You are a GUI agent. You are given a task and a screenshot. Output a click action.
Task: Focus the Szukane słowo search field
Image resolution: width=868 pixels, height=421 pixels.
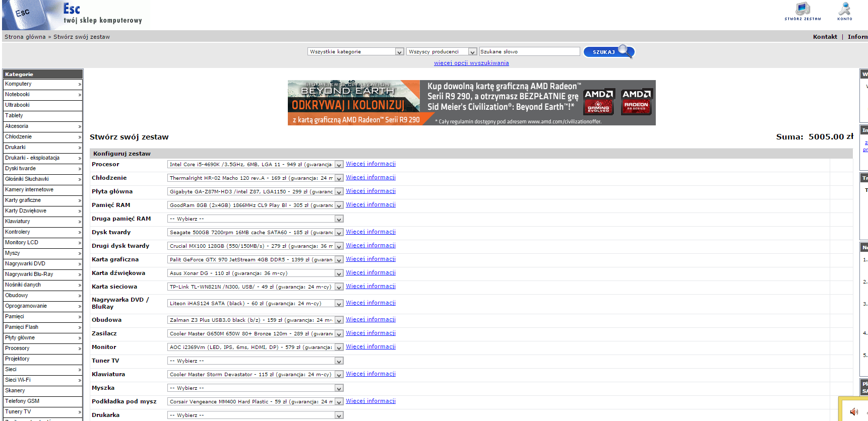(529, 51)
